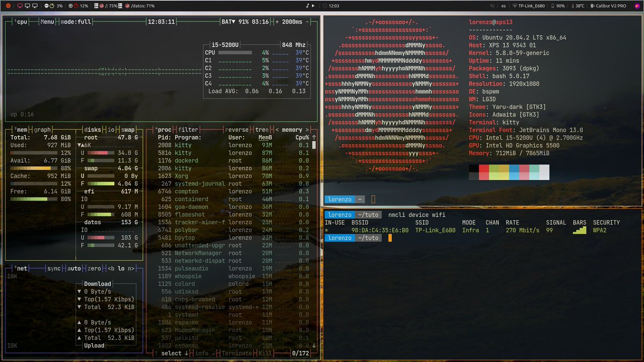Screen dimensions: 644x362
Task: Select the polybar process row
Action: 233,230
